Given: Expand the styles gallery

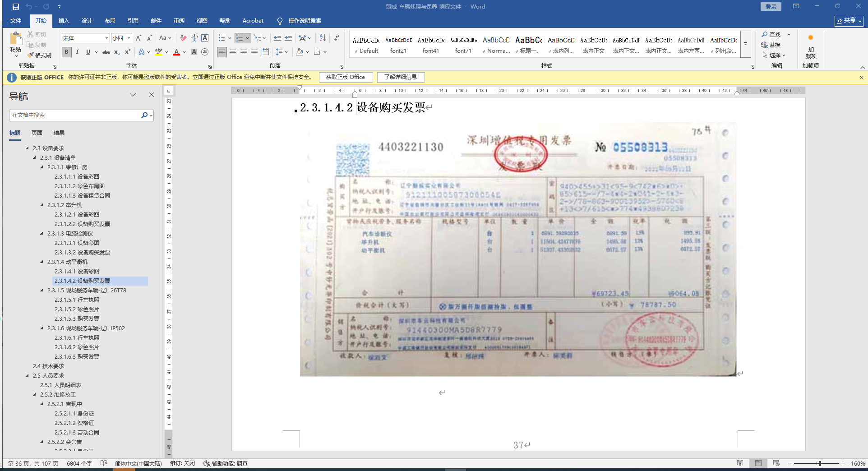Looking at the screenshot, I should [746, 44].
